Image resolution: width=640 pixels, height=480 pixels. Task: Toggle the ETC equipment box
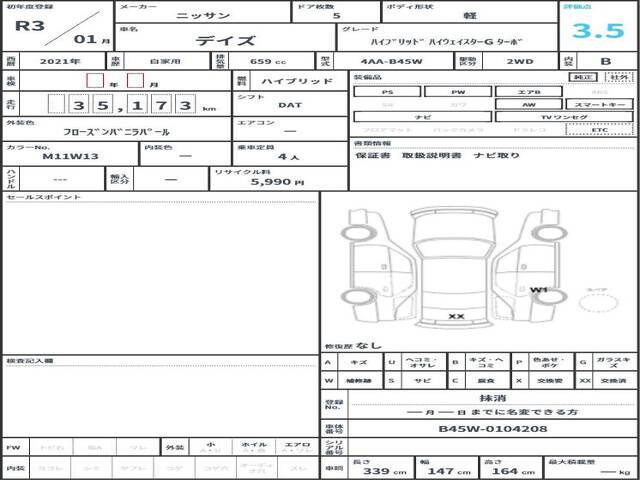[x=598, y=129]
